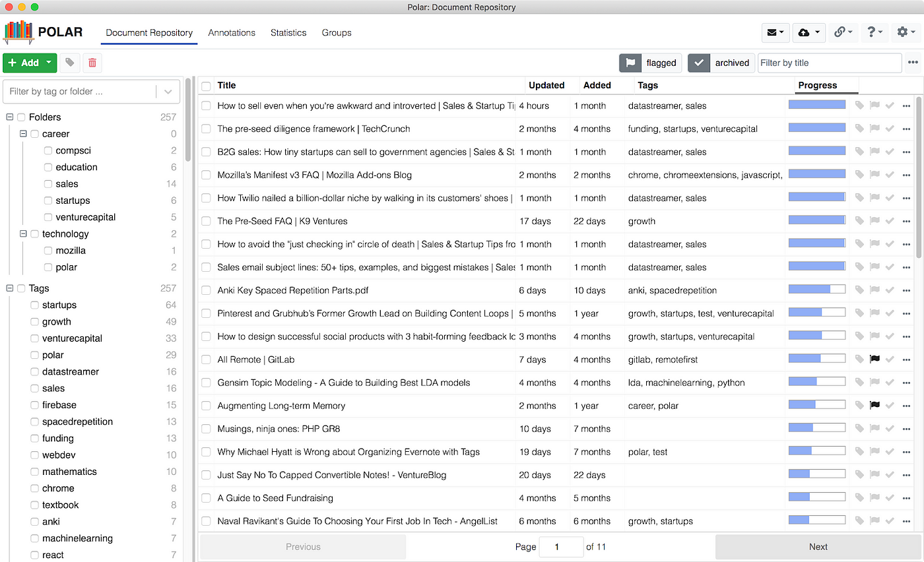Tag the 'All Remote | GitLab' document
The height and width of the screenshot is (562, 924).
pyautogui.click(x=859, y=359)
